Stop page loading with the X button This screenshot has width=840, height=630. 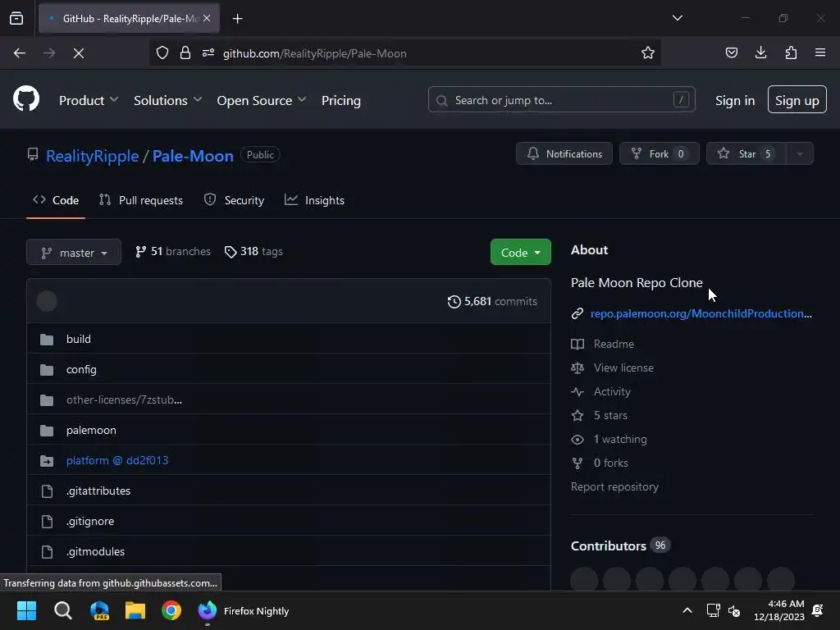point(79,53)
